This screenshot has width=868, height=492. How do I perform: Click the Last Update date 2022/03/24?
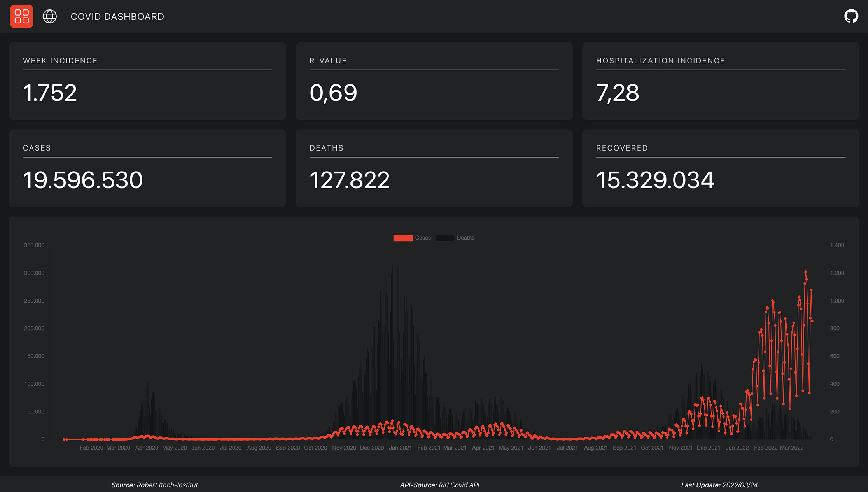(x=740, y=485)
